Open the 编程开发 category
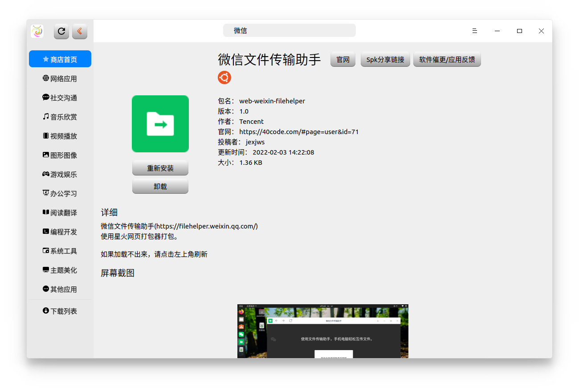The width and height of the screenshot is (579, 392). click(x=60, y=231)
